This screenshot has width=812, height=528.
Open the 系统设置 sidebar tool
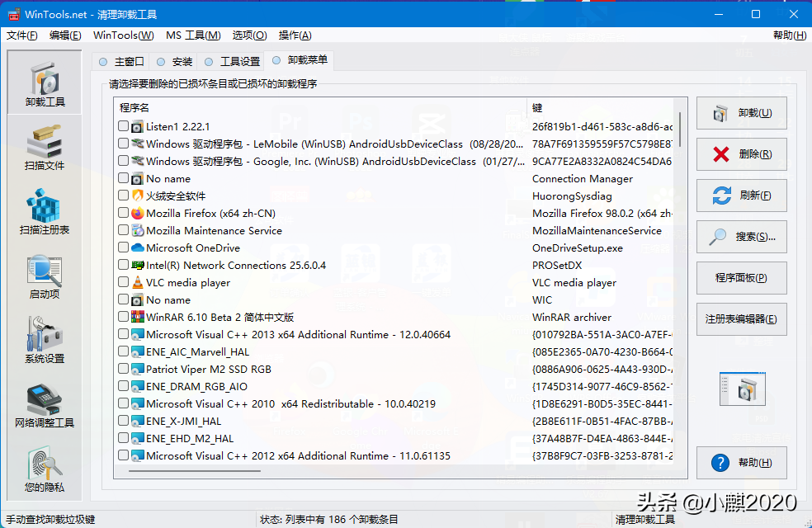click(45, 340)
